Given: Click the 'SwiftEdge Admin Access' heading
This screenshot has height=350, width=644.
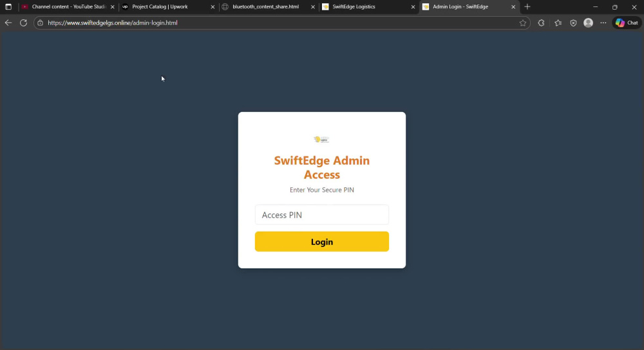Looking at the screenshot, I should pos(321,167).
